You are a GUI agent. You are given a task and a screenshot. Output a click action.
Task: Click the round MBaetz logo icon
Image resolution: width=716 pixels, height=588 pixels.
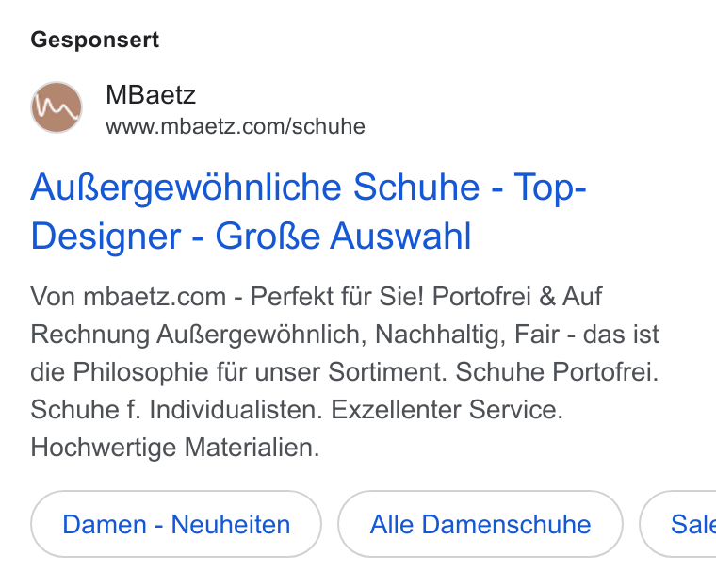click(57, 107)
